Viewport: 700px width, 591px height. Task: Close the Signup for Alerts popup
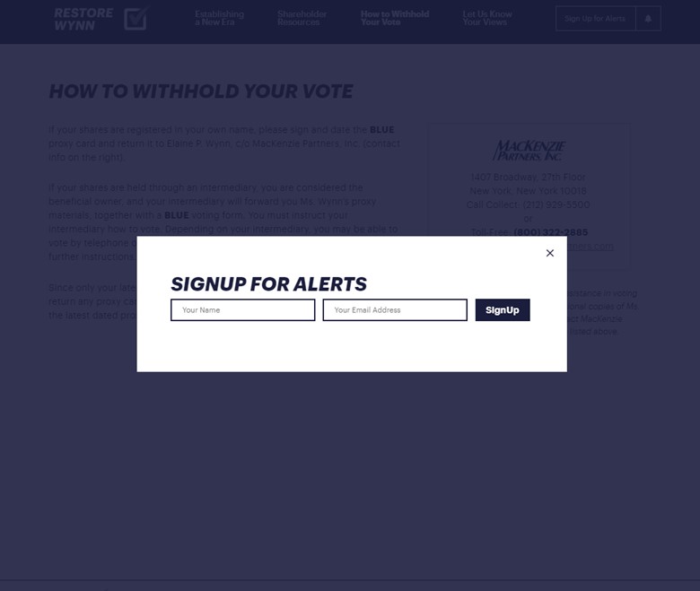[x=550, y=253]
